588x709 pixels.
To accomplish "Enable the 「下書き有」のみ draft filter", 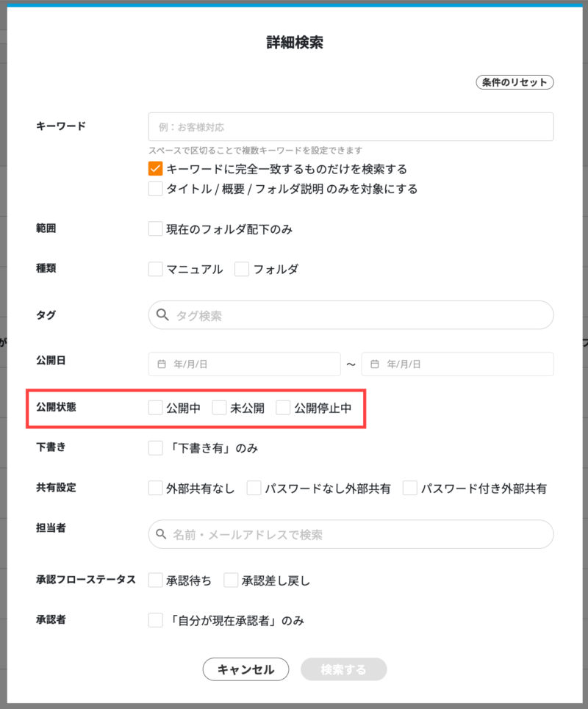I will tap(155, 447).
